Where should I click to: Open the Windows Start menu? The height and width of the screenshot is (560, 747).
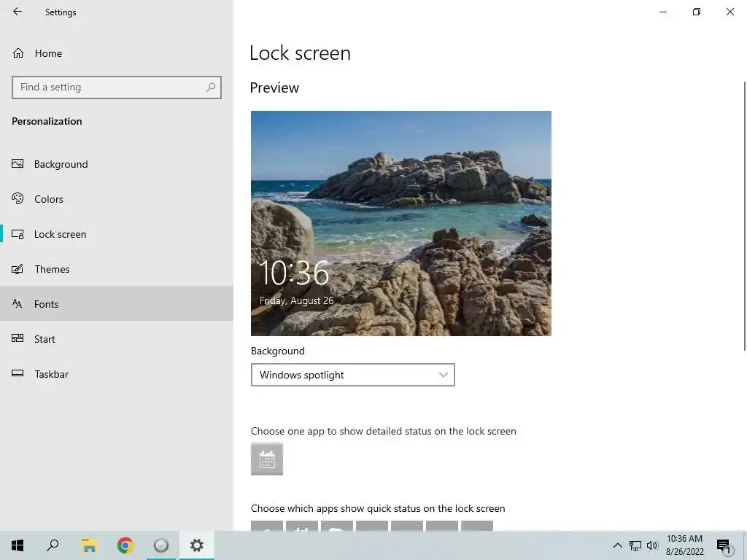coord(18,545)
